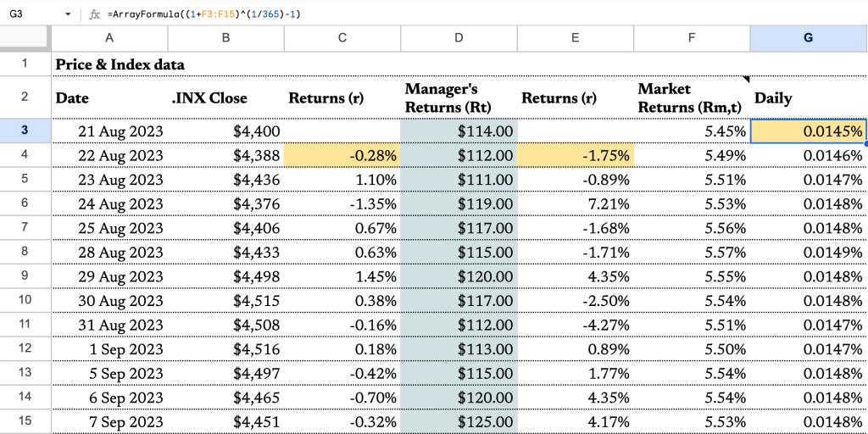The image size is (868, 434).
Task: Select column D header
Action: (459, 38)
